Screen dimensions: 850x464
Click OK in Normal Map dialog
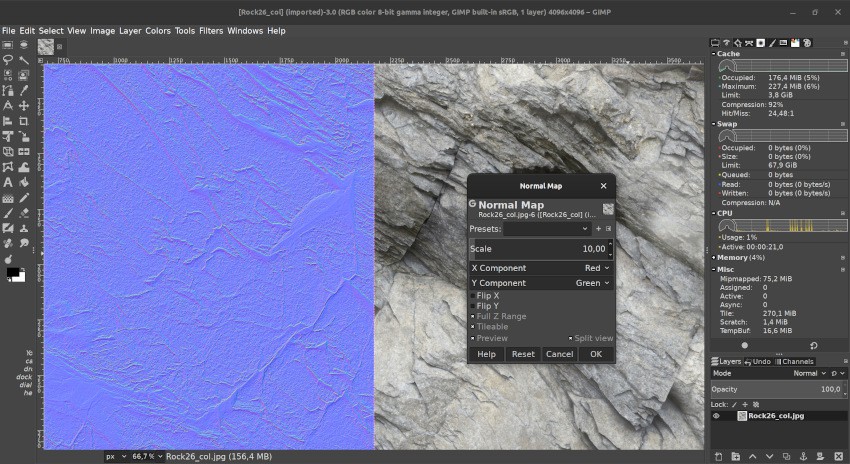pos(595,354)
